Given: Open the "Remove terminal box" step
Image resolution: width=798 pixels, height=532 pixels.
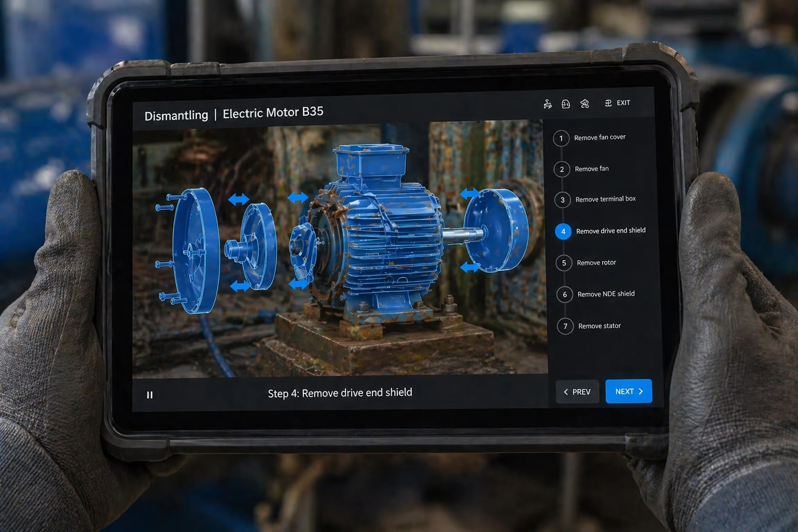Looking at the screenshot, I should pos(605,199).
